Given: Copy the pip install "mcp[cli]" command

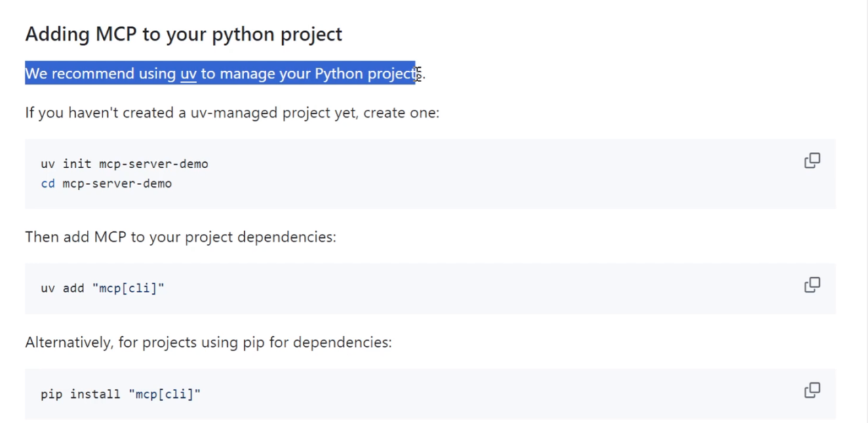Looking at the screenshot, I should tap(812, 390).
